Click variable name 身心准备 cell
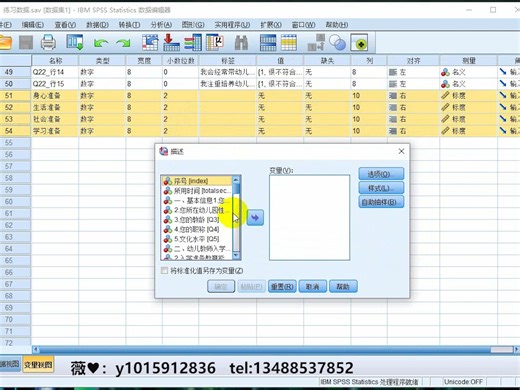 click(x=55, y=96)
